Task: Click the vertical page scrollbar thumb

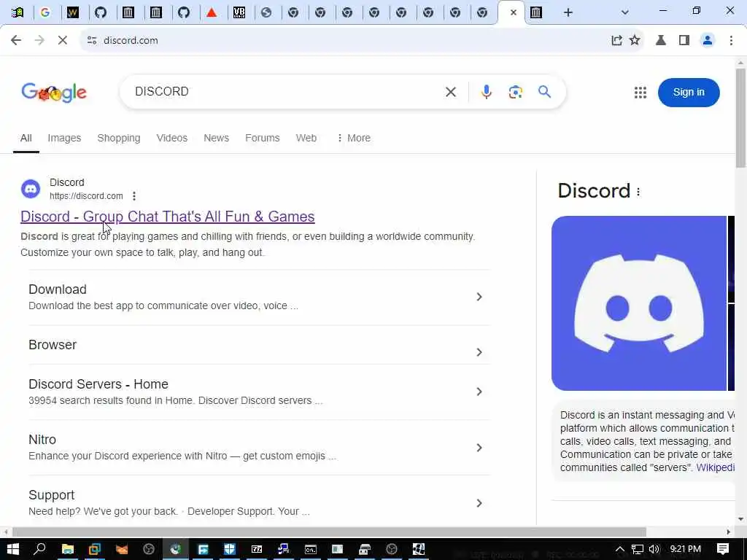Action: point(740,118)
